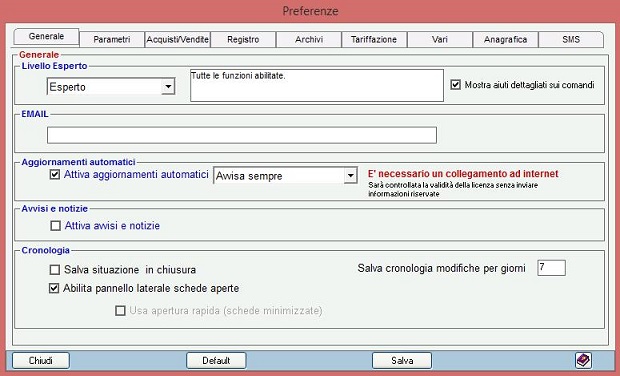Open the Anagrafica tab
The height and width of the screenshot is (376, 620).
505,40
